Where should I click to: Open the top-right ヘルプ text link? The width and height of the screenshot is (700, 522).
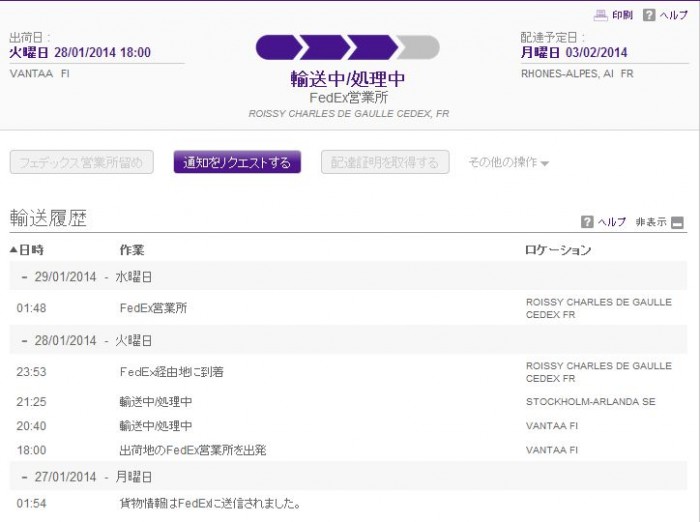673,15
